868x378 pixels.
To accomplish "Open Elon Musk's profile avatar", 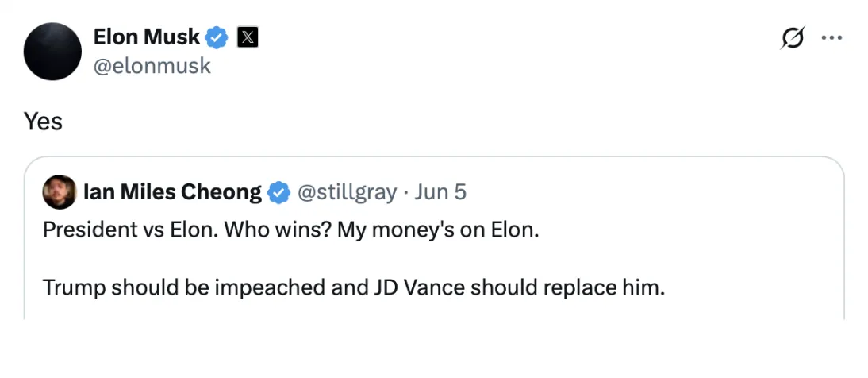I will click(x=53, y=51).
